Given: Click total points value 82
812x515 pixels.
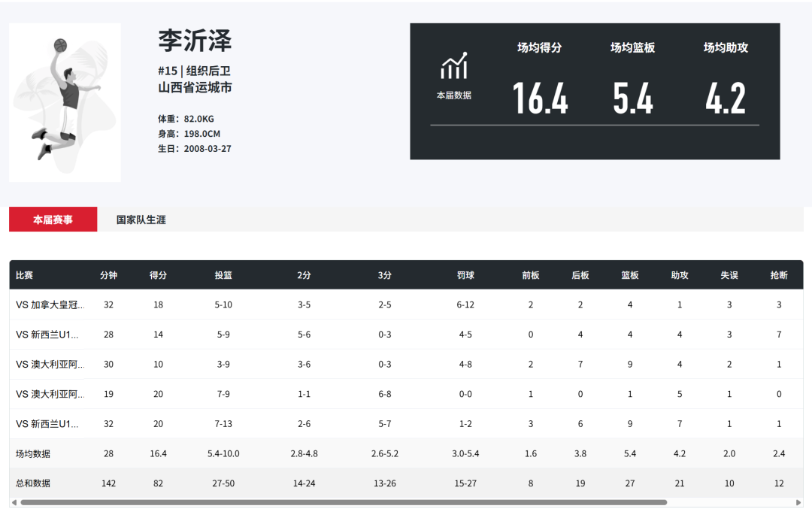Looking at the screenshot, I should pos(158,483).
